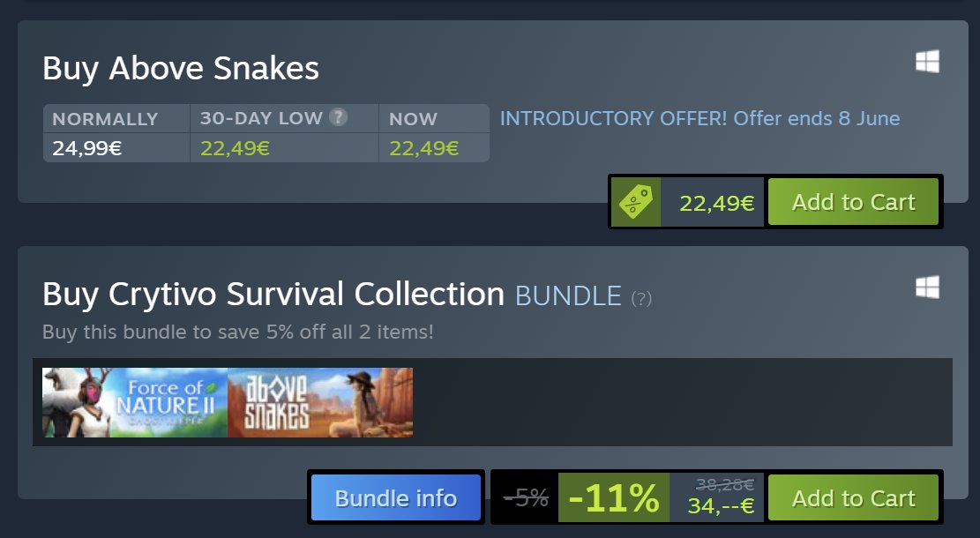Click the 22,49€ price beside the tag icon
The width and height of the screenshot is (980, 538).
click(x=716, y=203)
